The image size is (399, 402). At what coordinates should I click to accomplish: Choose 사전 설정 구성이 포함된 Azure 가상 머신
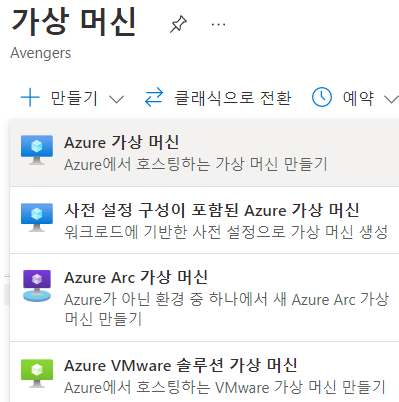204,220
